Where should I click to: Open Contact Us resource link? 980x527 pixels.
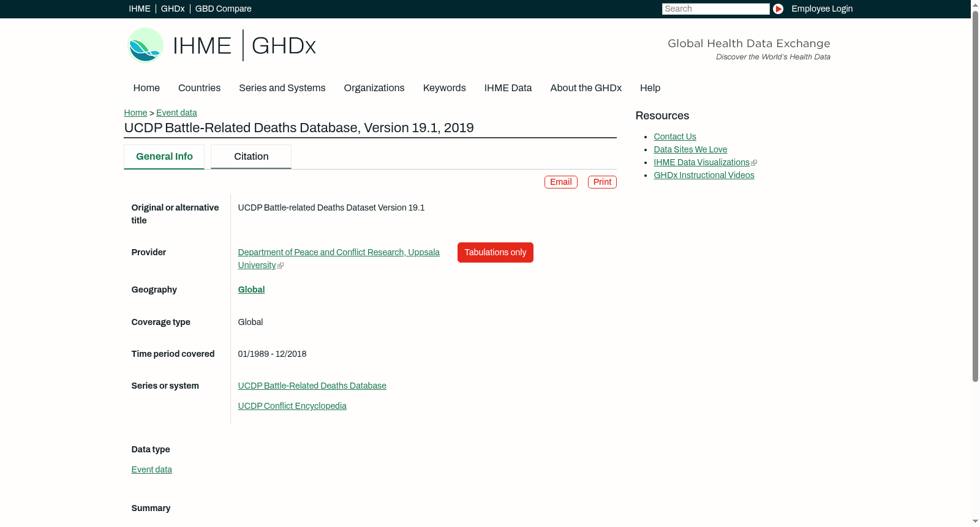[x=675, y=136]
